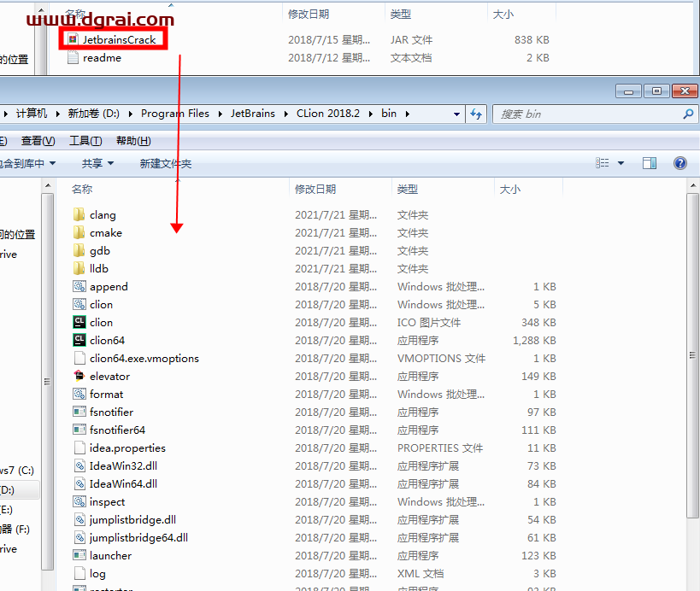The height and width of the screenshot is (591, 700).
Task: Expand the arrow after 新加卷 (D:) breadcrumb
Action: pyautogui.click(x=131, y=114)
